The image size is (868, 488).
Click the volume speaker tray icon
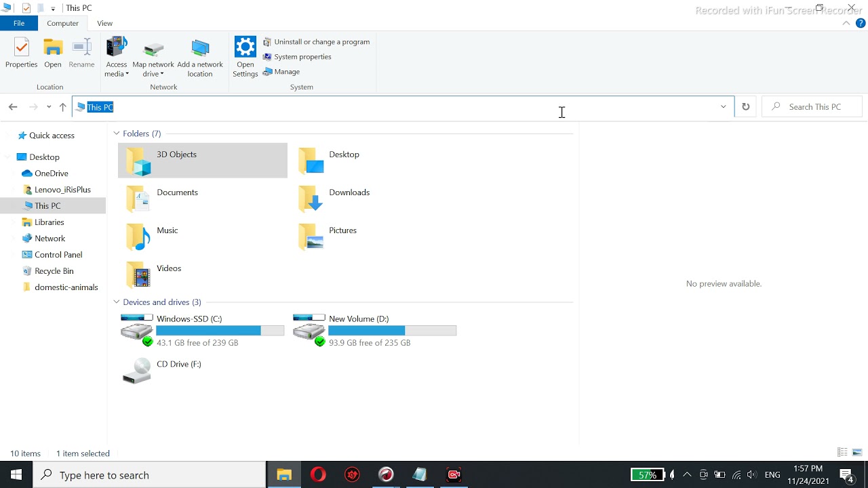point(751,475)
